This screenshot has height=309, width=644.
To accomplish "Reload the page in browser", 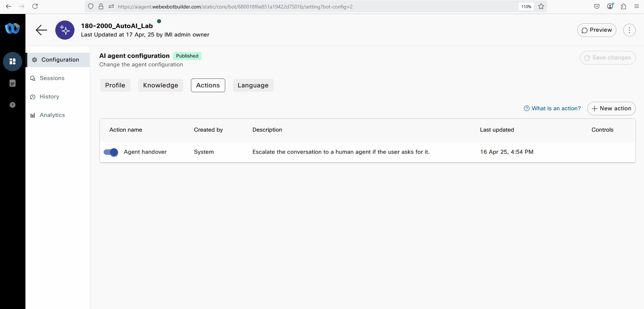I will (x=35, y=6).
